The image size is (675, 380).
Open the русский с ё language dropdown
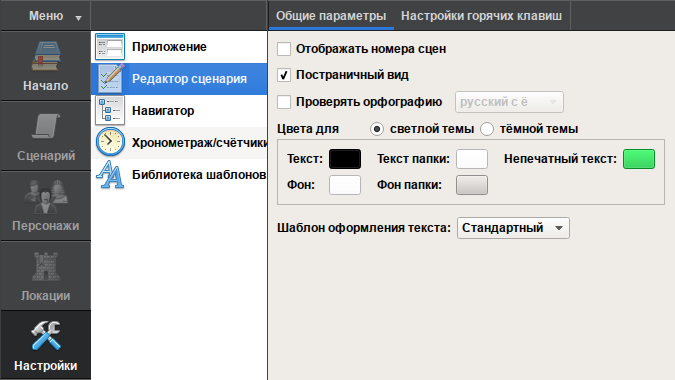[509, 102]
